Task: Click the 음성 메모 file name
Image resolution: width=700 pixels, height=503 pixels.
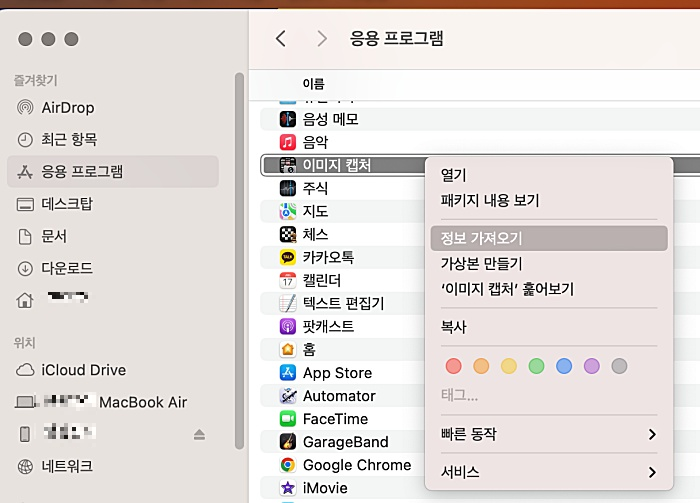Action: tap(331, 119)
